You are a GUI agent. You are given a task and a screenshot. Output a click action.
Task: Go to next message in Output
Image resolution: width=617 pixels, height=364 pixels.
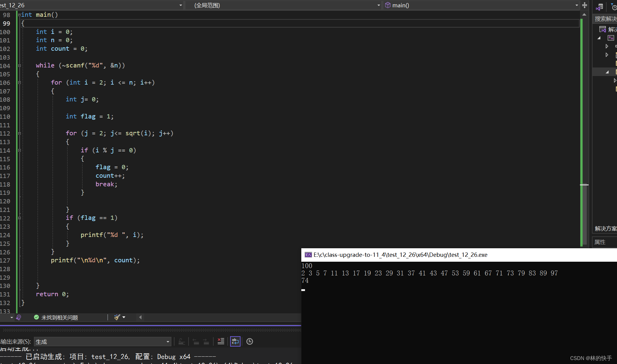[x=206, y=341]
